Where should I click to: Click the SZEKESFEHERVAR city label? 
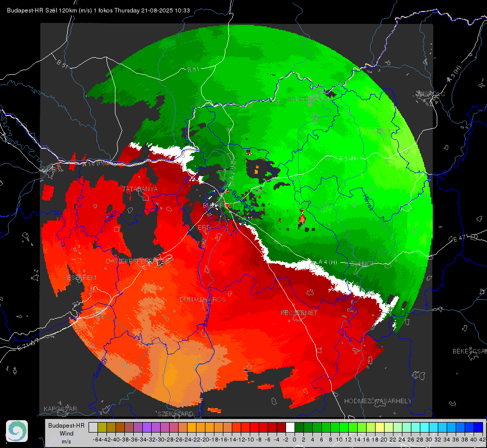141,261
